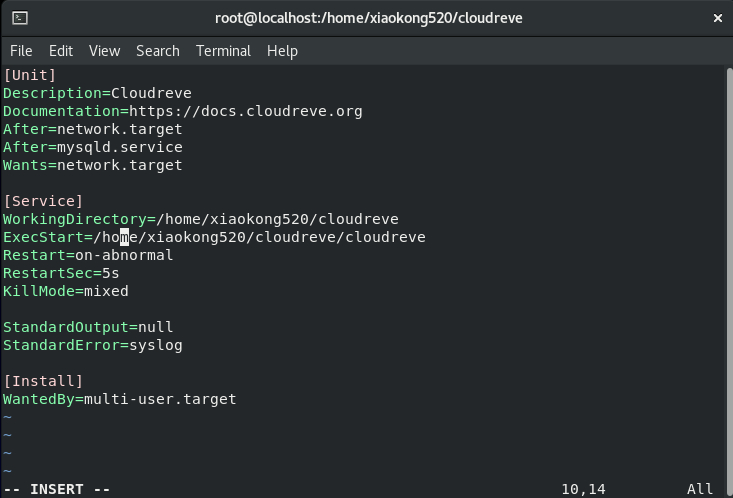Open the Terminal menu
The image size is (733, 498).
tap(223, 50)
